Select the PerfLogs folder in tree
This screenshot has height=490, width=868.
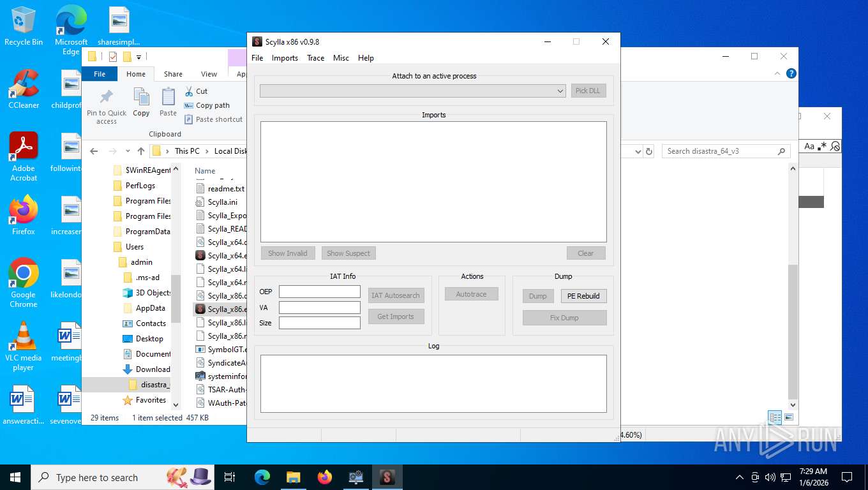(140, 186)
